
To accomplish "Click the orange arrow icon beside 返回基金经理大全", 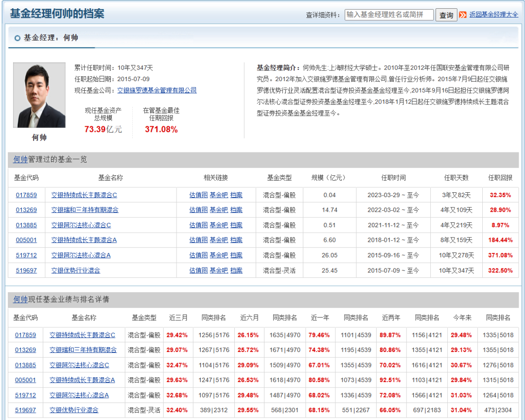I will click(x=463, y=15).
